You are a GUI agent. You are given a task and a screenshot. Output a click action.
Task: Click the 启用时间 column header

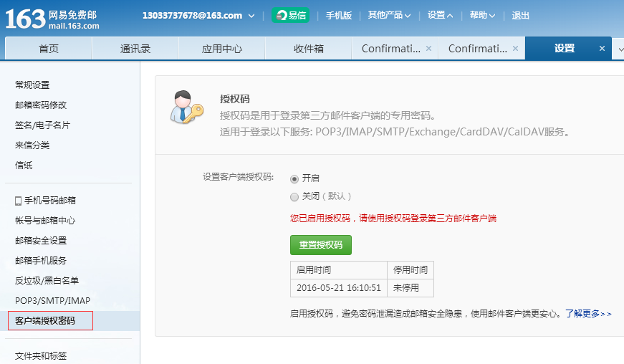339,269
